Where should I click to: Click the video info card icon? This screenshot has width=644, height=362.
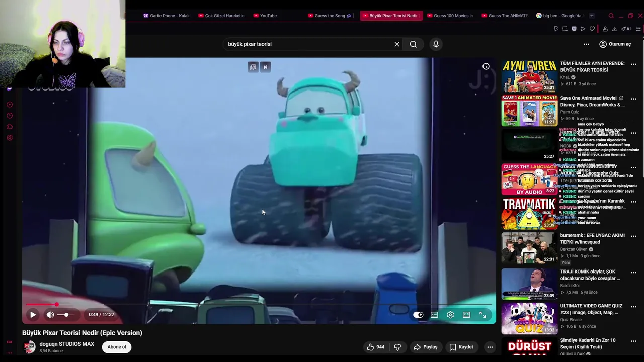coord(486,66)
